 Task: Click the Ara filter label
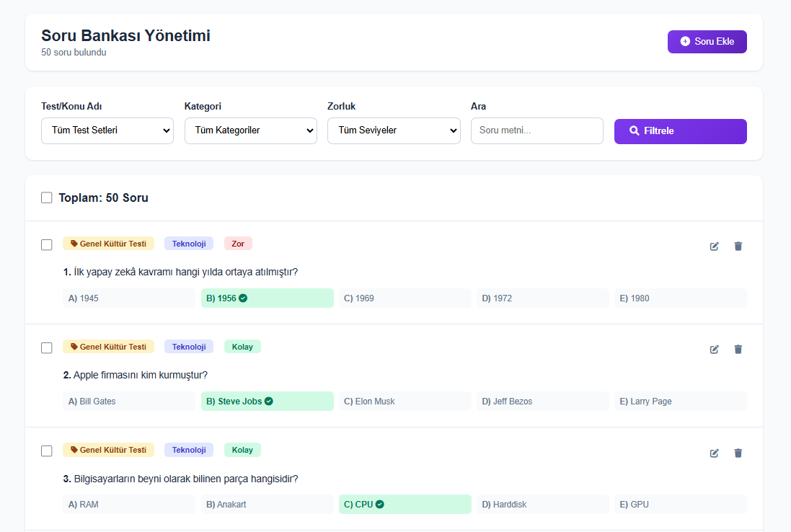point(478,107)
